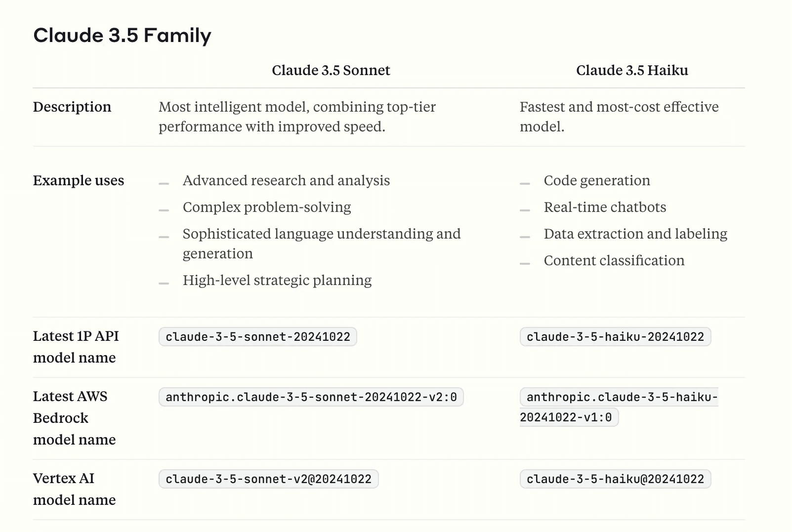792x532 pixels.
Task: Click the claude-3-5-haiku-20241022 code chip
Action: click(x=615, y=337)
